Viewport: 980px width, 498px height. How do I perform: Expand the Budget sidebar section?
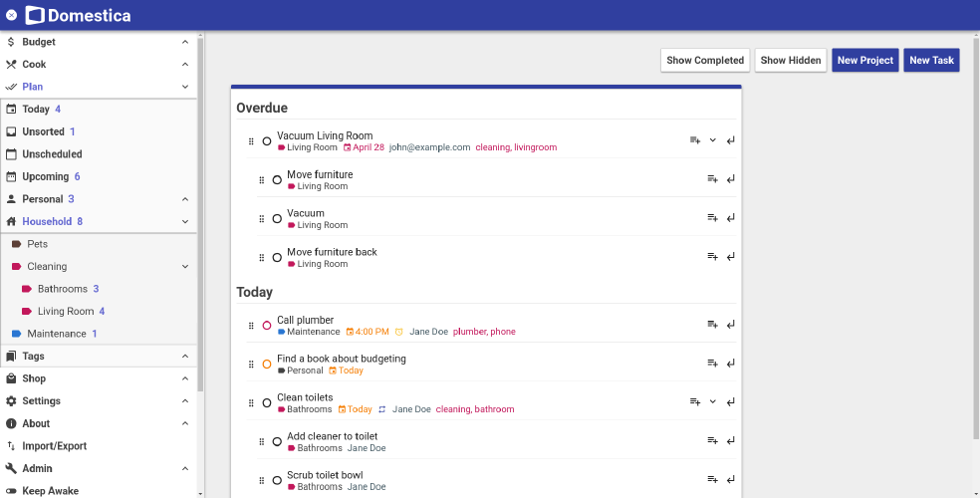pyautogui.click(x=185, y=42)
